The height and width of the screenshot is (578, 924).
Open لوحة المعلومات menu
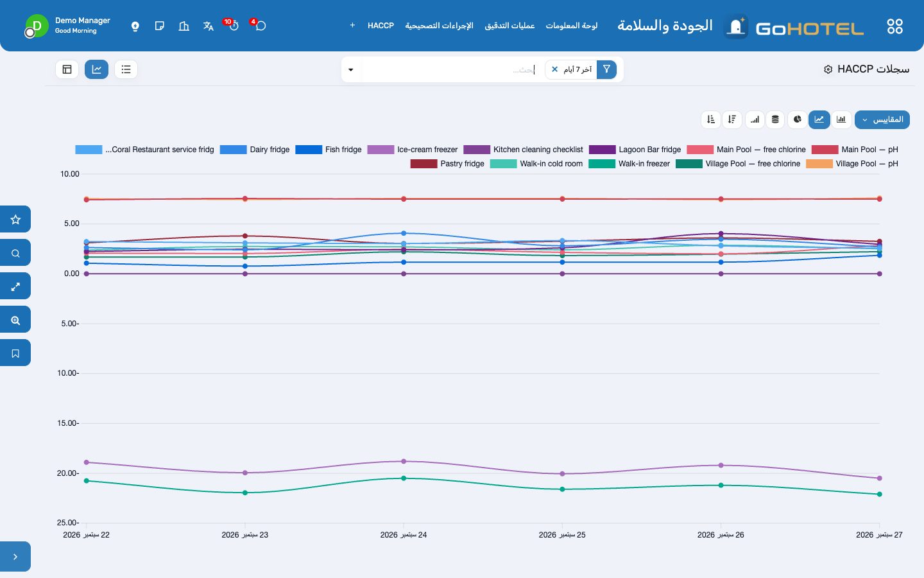(x=571, y=26)
